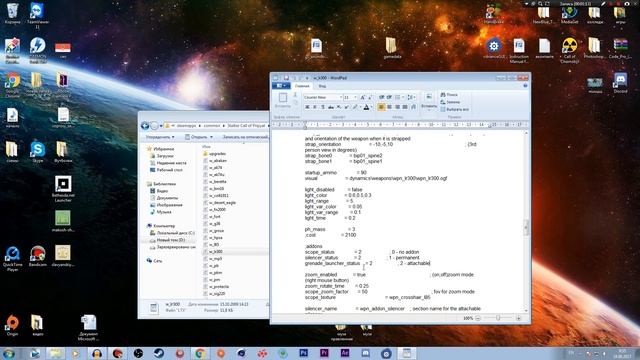Viewport: 640px width, 360px height.
Task: Align text right in WordPad
Action: click(397, 107)
